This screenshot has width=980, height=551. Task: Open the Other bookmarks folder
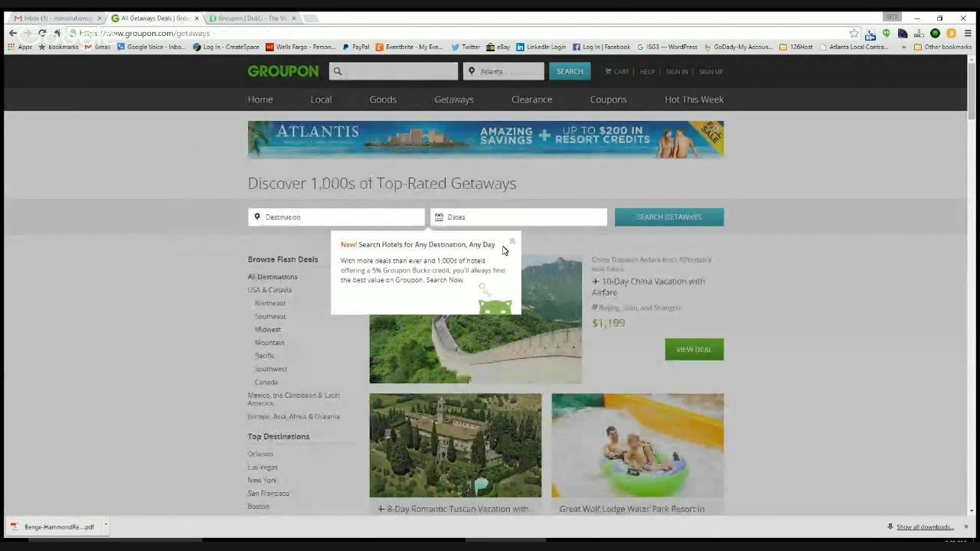coord(942,47)
